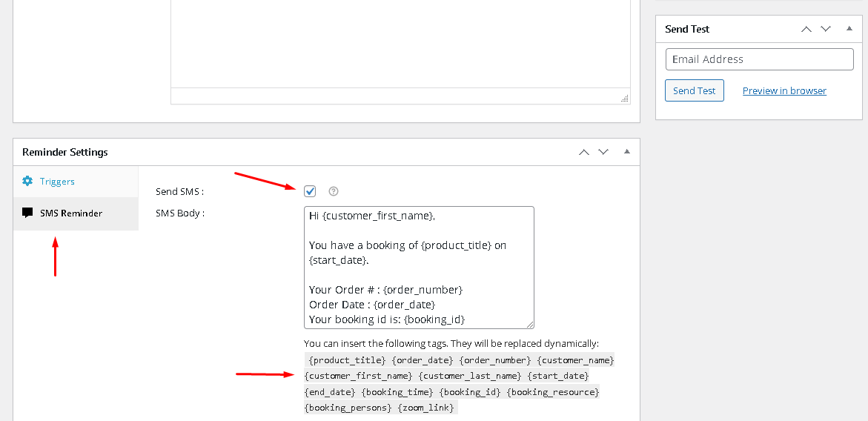Focus the Email Address field

[x=760, y=59]
